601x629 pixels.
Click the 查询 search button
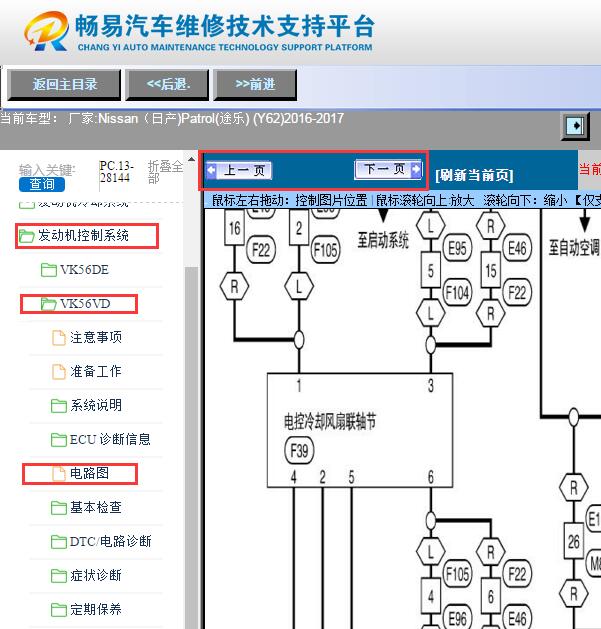[x=42, y=184]
